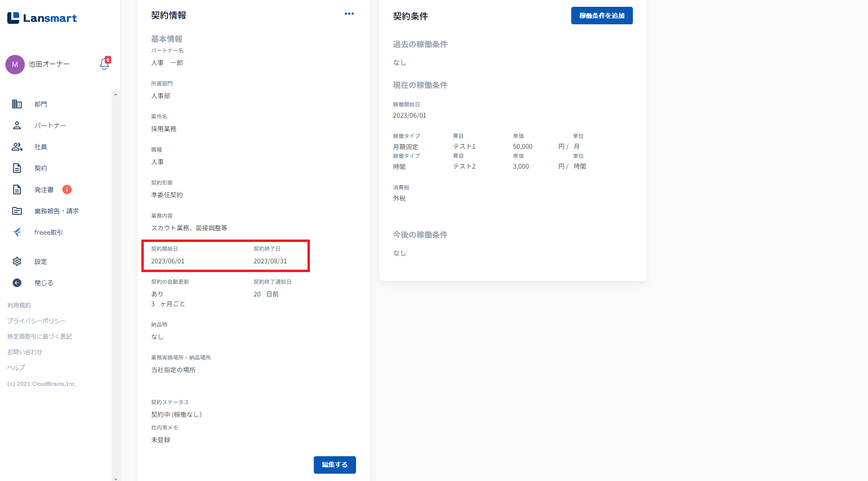868x481 pixels.
Task: Click the Lansmart logo
Action: (42, 18)
